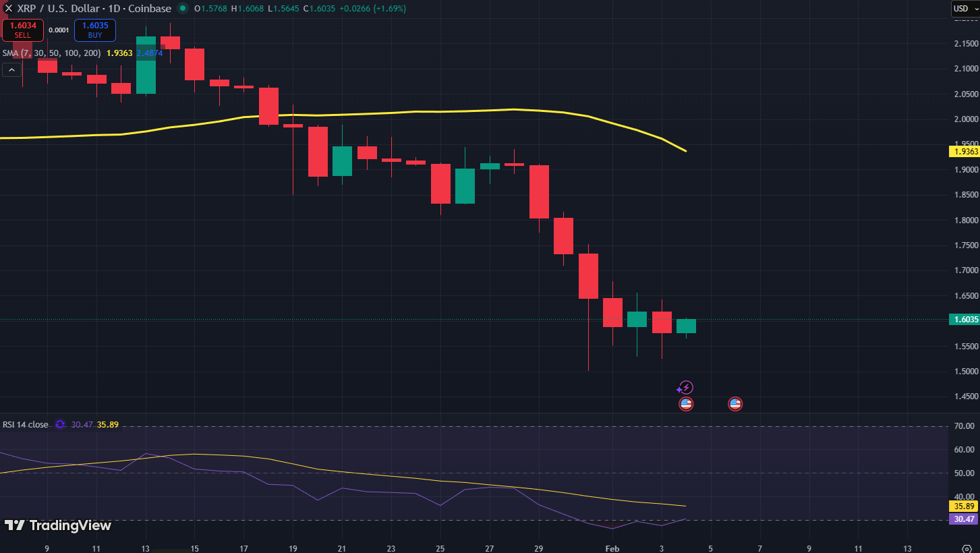
Task: Click the 60.00 RSI axis label
Action: click(x=965, y=450)
